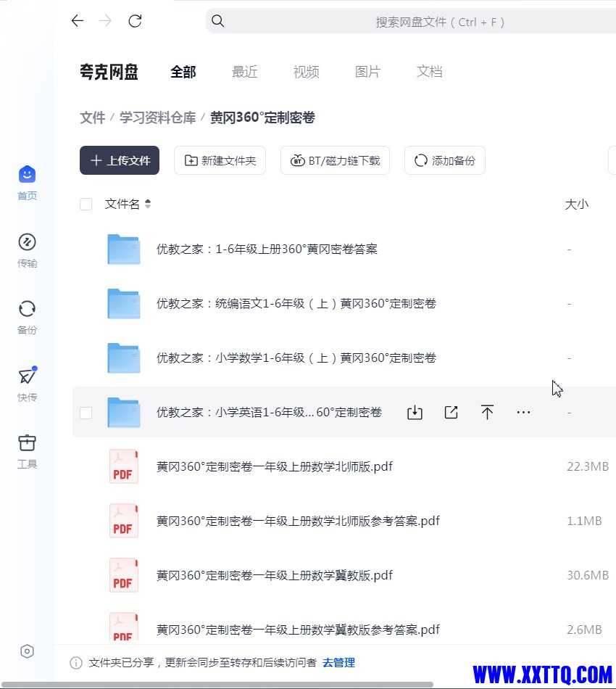Switch to the 视频 tab
Screen dimensions: 616x689
click(306, 72)
